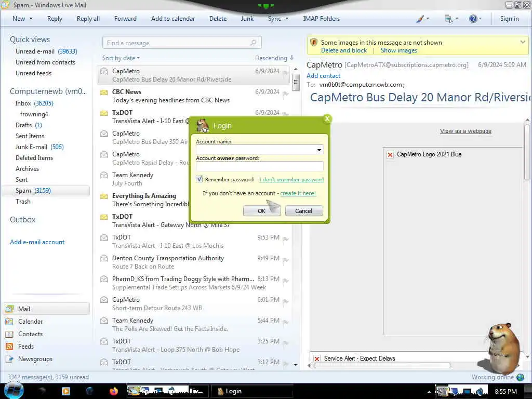
Task: Click Add to calendar in toolbar
Action: 173,19
